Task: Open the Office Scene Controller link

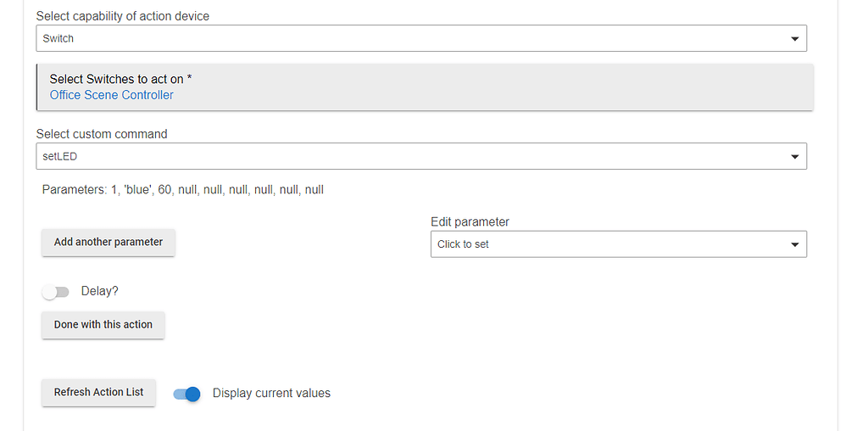Action: [x=112, y=95]
